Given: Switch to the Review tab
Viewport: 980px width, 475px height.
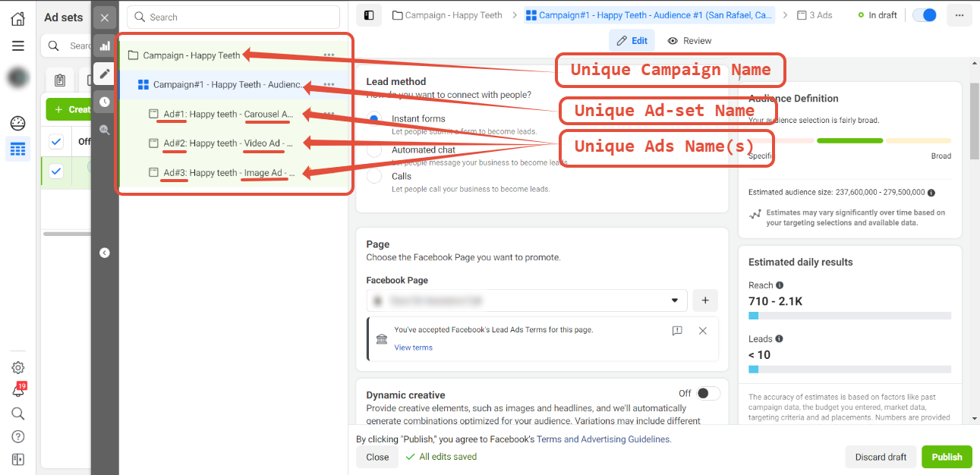Looking at the screenshot, I should 689,41.
